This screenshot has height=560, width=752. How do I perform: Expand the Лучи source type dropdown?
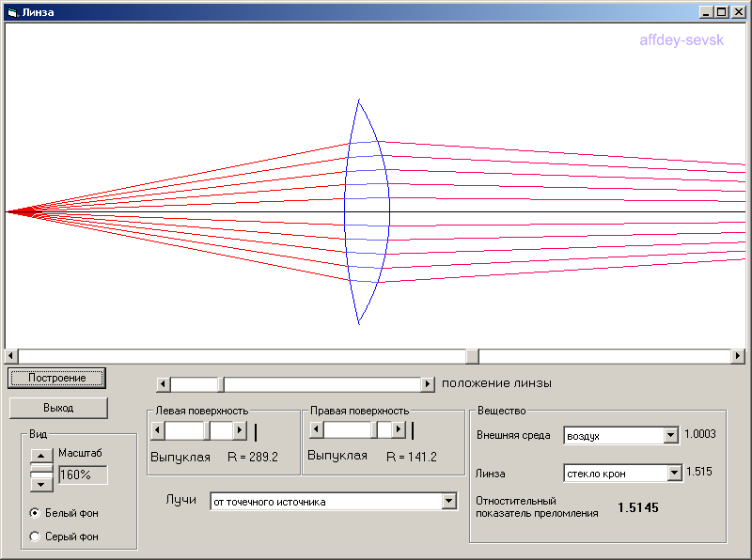[x=448, y=502]
